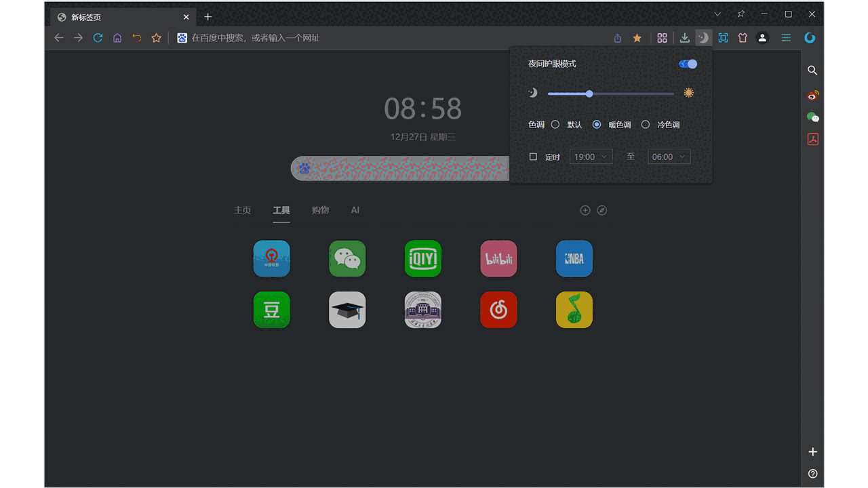
Task: Open the download manager icon
Action: point(684,37)
